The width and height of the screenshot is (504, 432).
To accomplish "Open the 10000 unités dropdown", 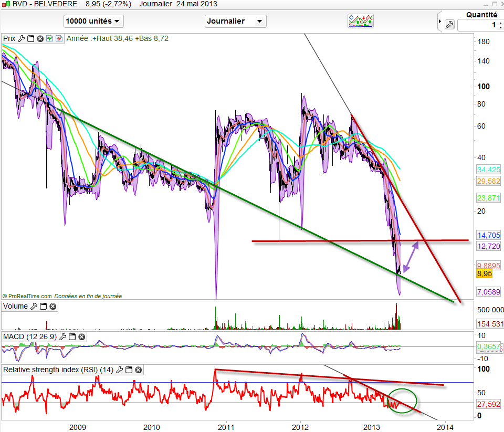I will pos(93,21).
